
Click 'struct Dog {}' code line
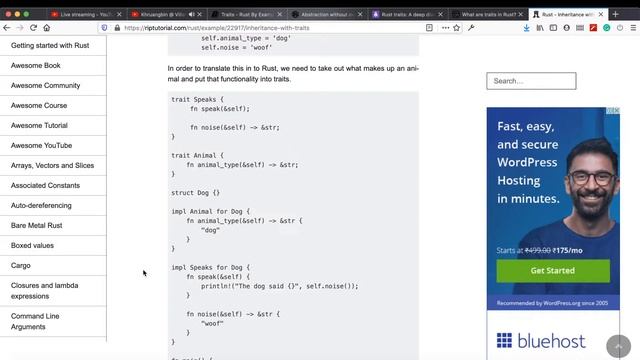[196, 193]
